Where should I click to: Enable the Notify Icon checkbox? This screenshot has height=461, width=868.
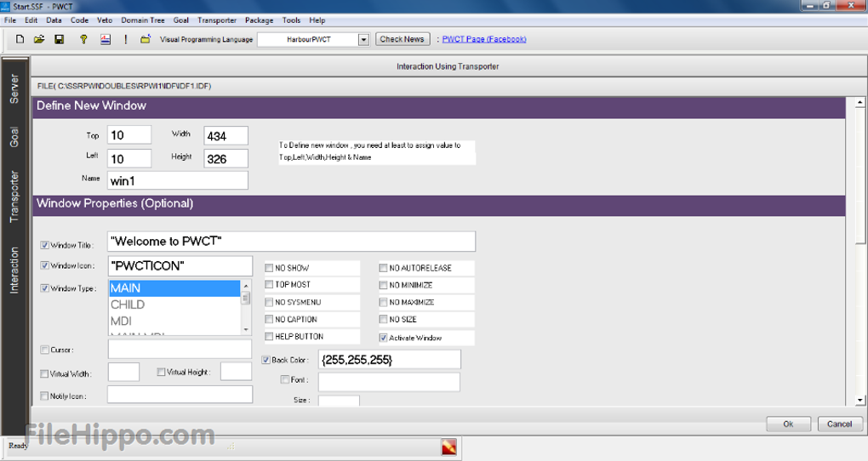click(44, 396)
